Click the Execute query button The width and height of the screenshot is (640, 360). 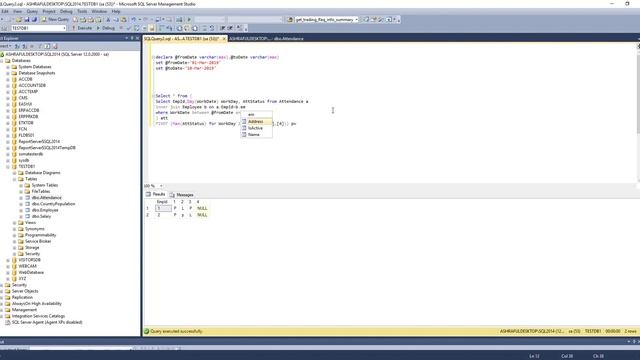point(82,28)
